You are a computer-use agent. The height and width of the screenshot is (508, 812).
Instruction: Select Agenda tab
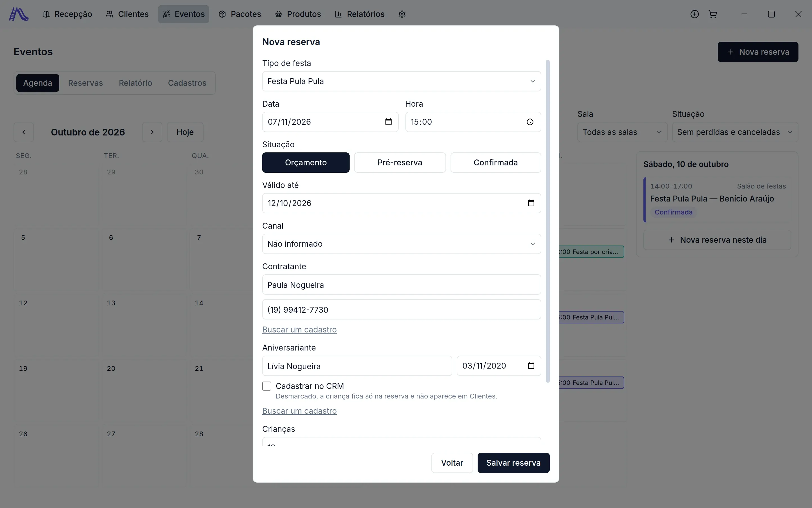(x=37, y=83)
